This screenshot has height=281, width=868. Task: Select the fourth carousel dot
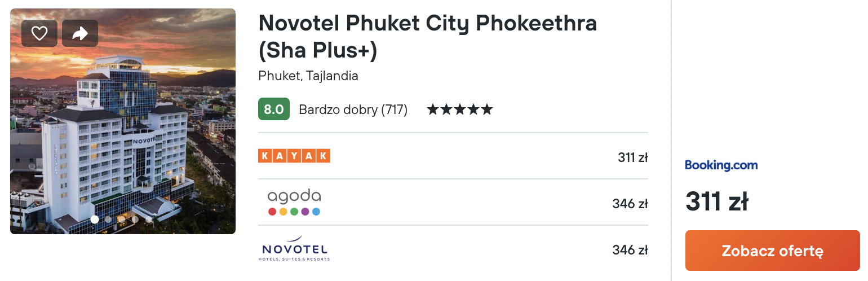(x=135, y=219)
